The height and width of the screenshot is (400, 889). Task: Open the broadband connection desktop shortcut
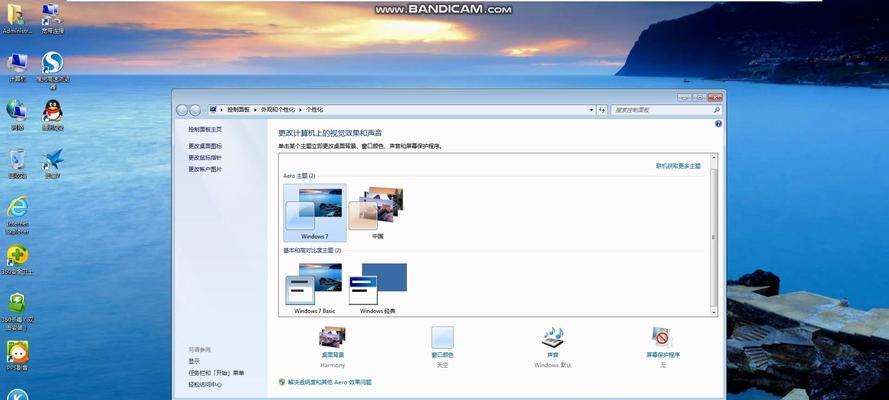(52, 18)
